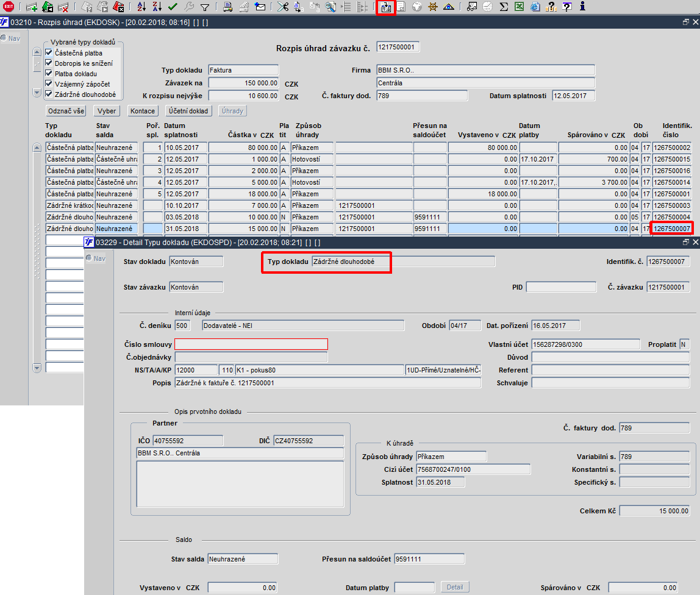Uncheck the Částečná platba checkbox

49,53
